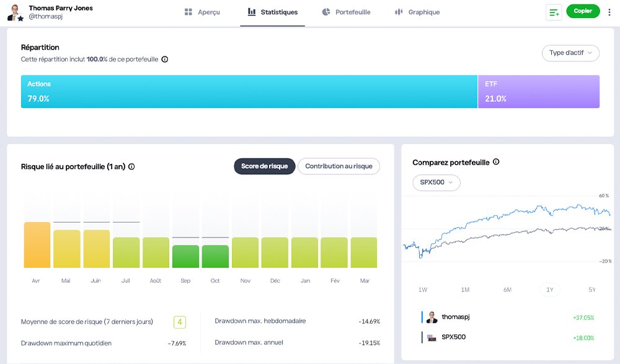Image resolution: width=620 pixels, height=364 pixels.
Task: Open the three-dot more options menu
Action: pyautogui.click(x=609, y=12)
